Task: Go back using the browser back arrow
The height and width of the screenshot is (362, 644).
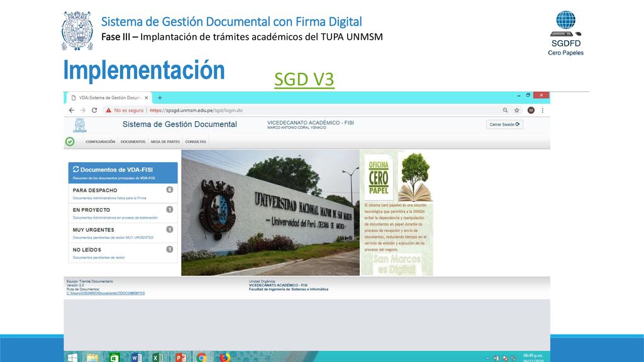Action: coord(72,111)
